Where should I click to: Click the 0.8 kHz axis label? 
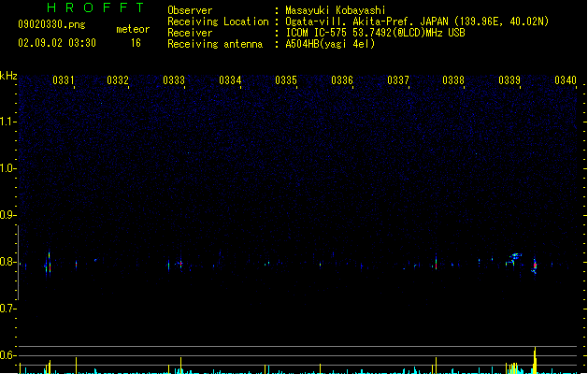point(7,262)
